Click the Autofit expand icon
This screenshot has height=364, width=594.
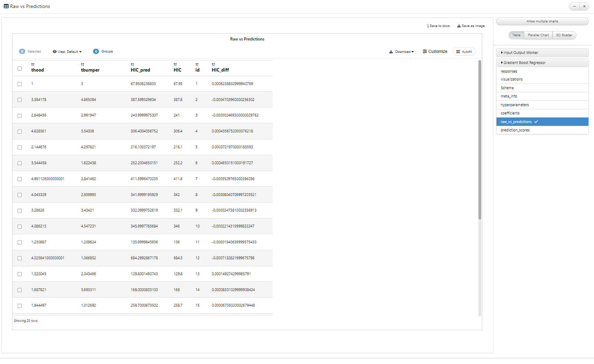click(458, 52)
